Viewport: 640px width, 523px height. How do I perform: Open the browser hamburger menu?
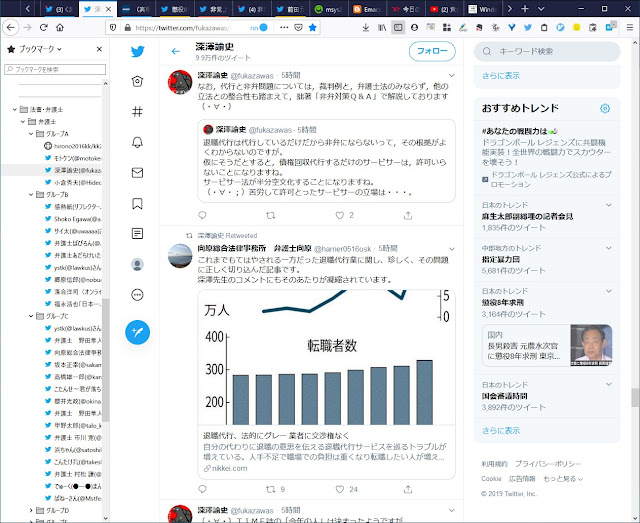pyautogui.click(x=630, y=27)
